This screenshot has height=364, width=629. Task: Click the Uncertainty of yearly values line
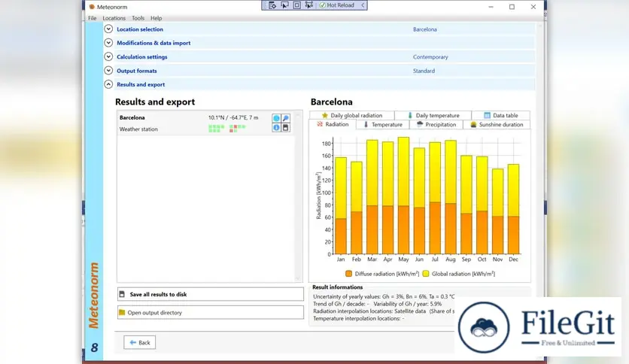tap(384, 296)
